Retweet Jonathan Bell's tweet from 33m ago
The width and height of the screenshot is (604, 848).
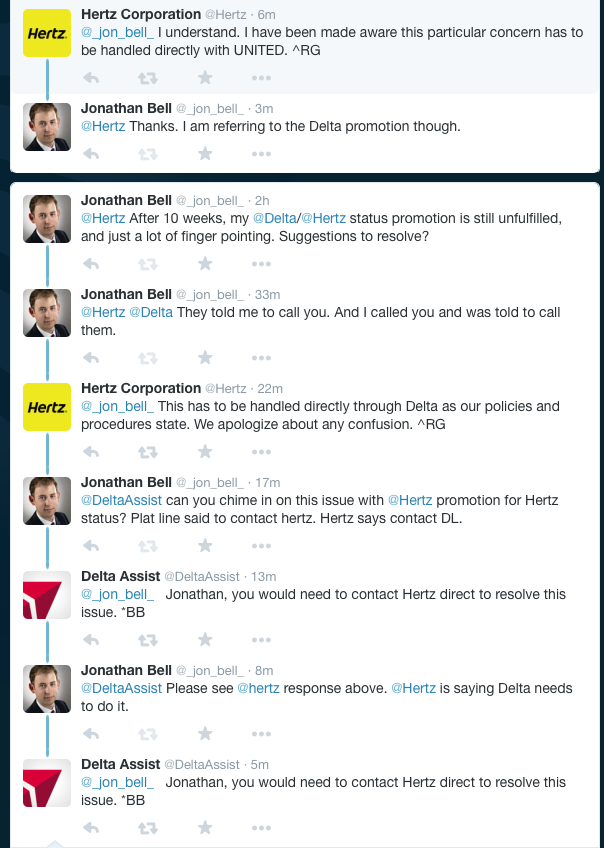click(147, 357)
